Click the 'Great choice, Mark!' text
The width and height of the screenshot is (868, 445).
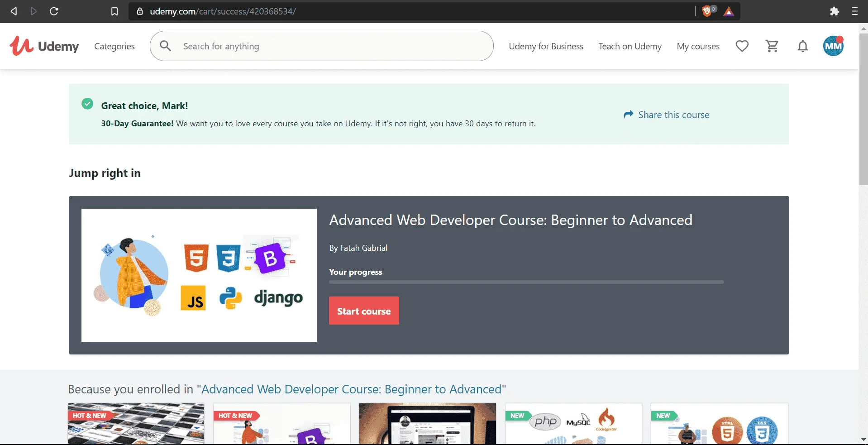[x=144, y=106]
